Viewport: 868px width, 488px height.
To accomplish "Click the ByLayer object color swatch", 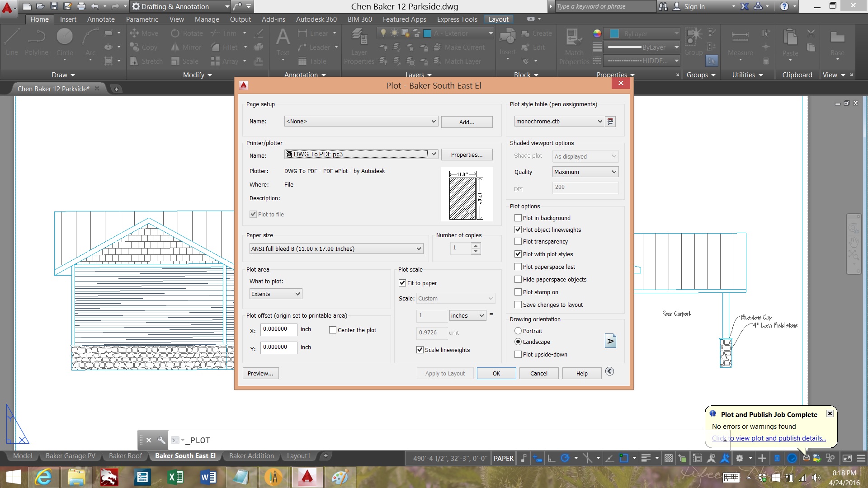I will (x=614, y=33).
